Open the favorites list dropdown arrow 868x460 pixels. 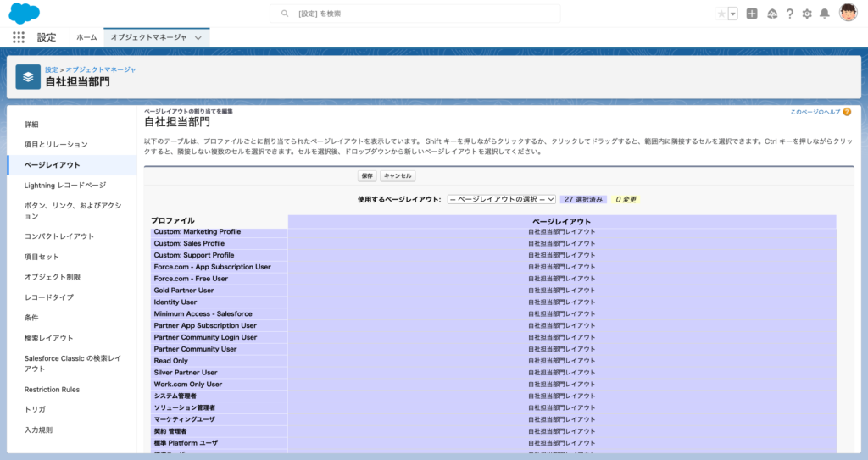pos(733,14)
